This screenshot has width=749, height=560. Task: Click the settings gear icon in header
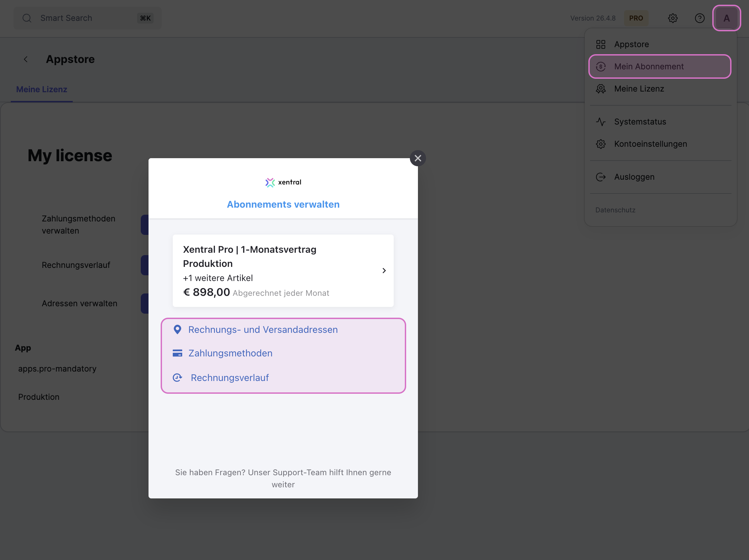pos(673,18)
